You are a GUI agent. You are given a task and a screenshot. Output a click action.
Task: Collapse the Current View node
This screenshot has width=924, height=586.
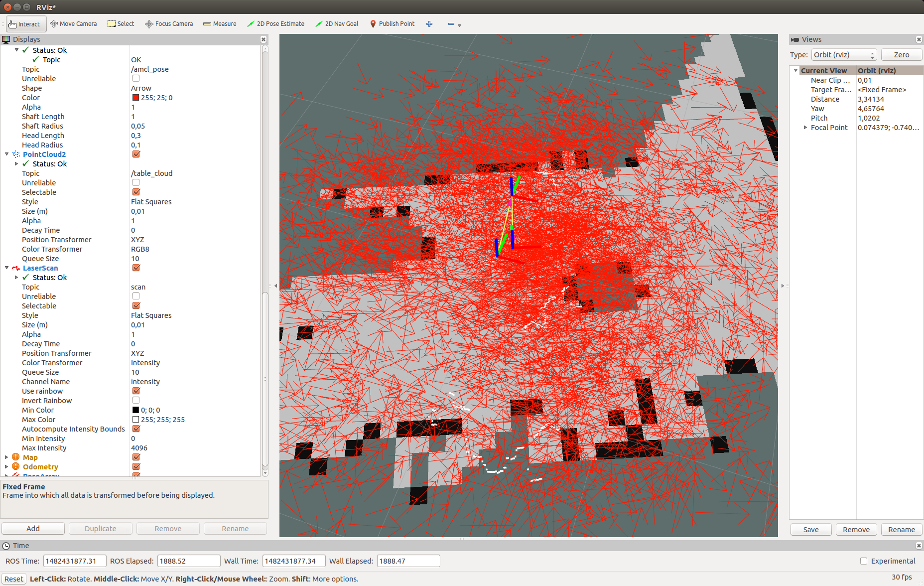click(x=795, y=71)
